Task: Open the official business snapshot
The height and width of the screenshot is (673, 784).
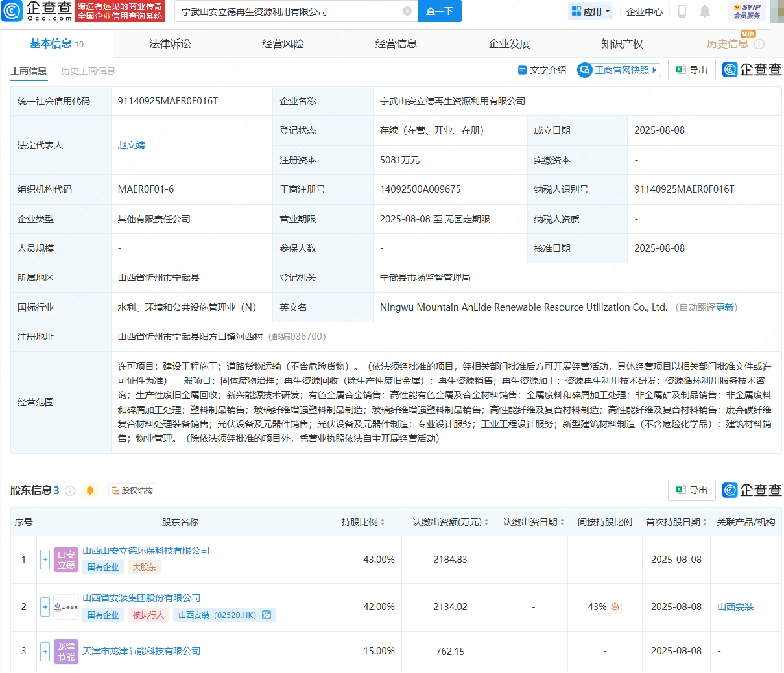Action: tap(619, 70)
